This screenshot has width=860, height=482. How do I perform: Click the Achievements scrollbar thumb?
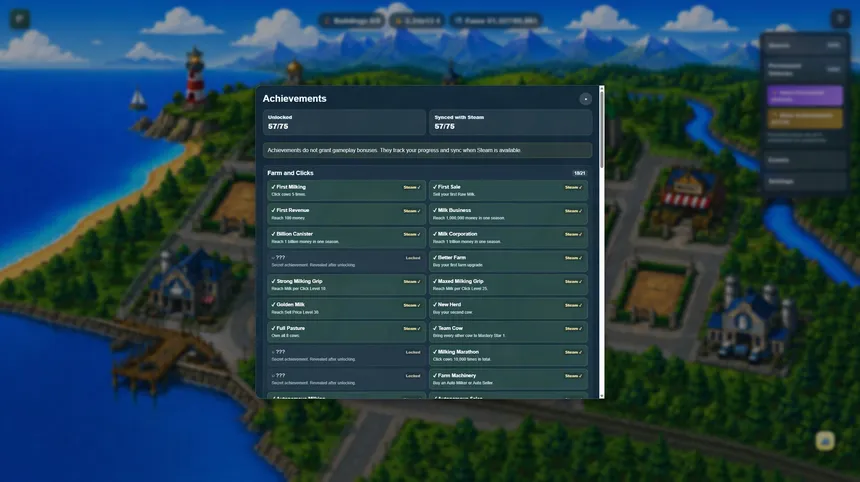602,129
